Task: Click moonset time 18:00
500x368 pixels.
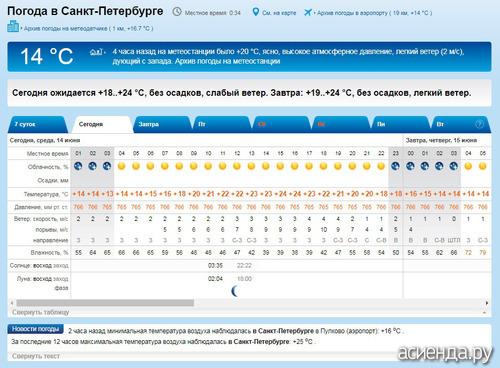Action: pos(244,279)
